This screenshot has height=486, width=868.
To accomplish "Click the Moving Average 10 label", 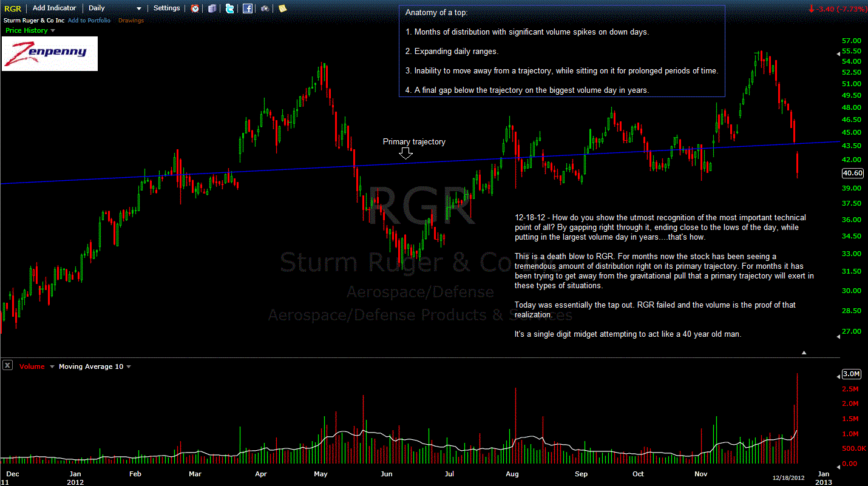I will (x=91, y=366).
